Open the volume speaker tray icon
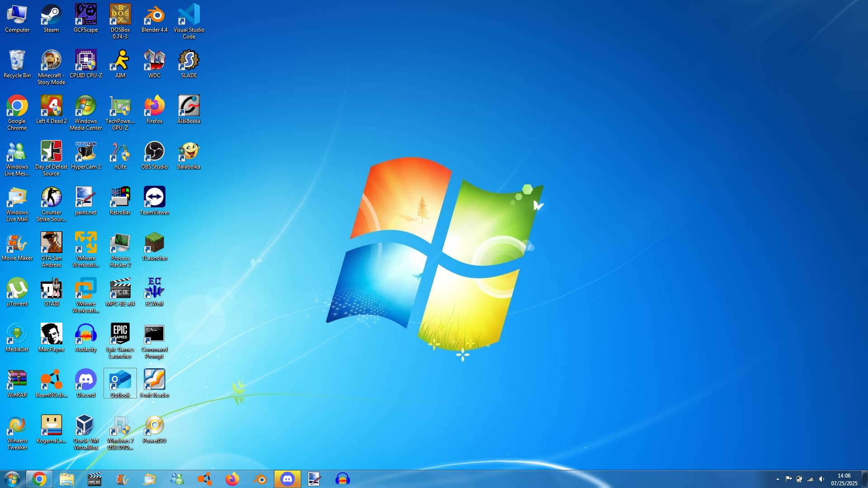The height and width of the screenshot is (488, 868). tap(821, 479)
